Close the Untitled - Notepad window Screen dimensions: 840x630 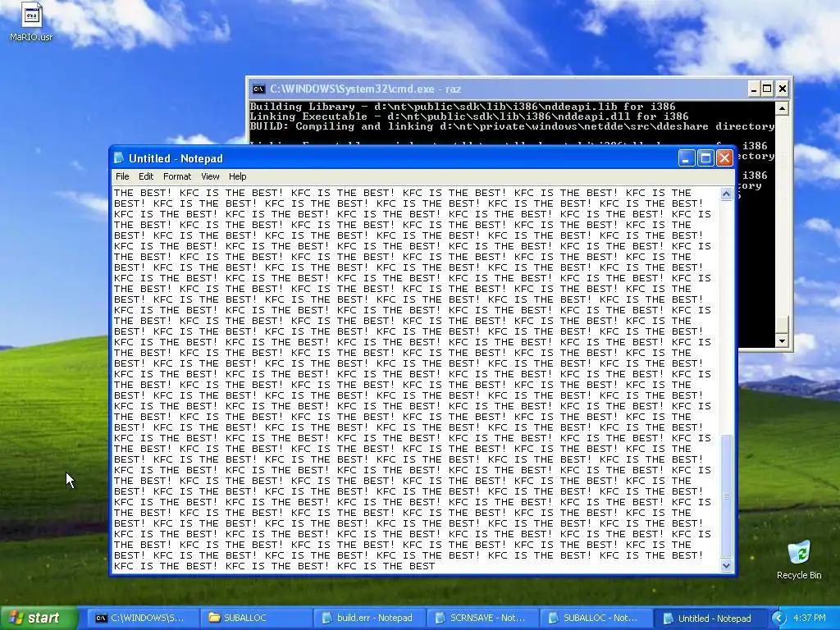click(x=724, y=158)
